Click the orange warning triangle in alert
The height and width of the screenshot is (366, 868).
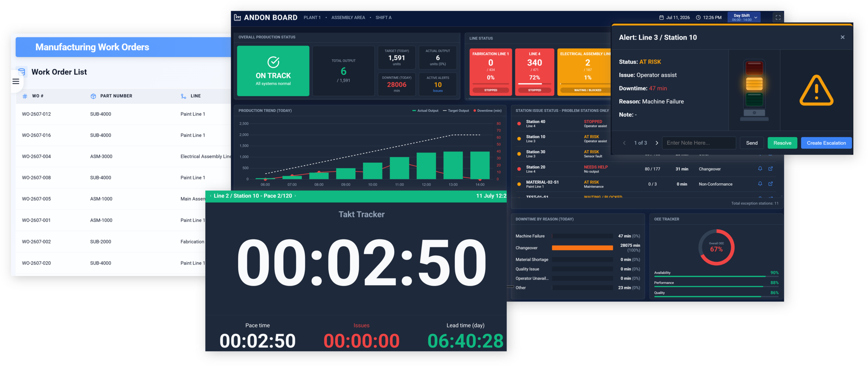816,90
